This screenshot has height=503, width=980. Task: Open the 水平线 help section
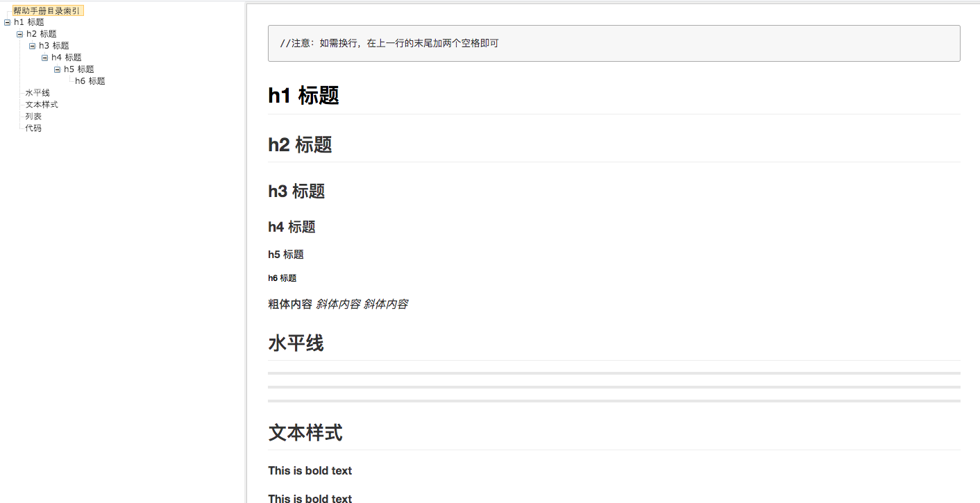click(x=36, y=92)
